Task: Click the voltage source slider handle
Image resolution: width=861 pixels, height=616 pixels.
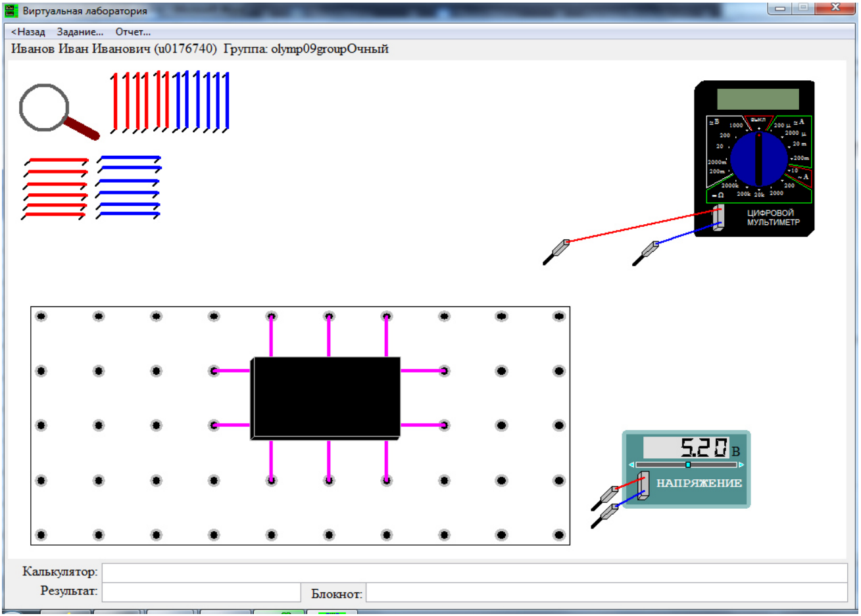Action: pos(688,465)
